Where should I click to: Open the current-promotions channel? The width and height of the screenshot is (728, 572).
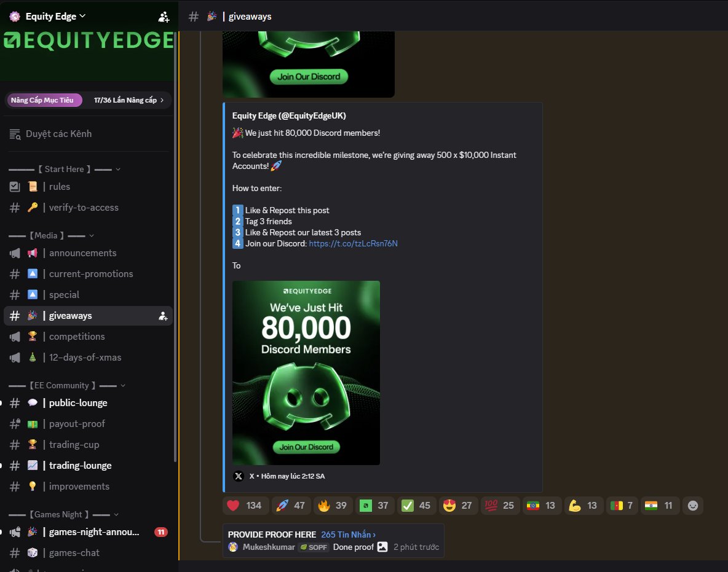coord(88,273)
